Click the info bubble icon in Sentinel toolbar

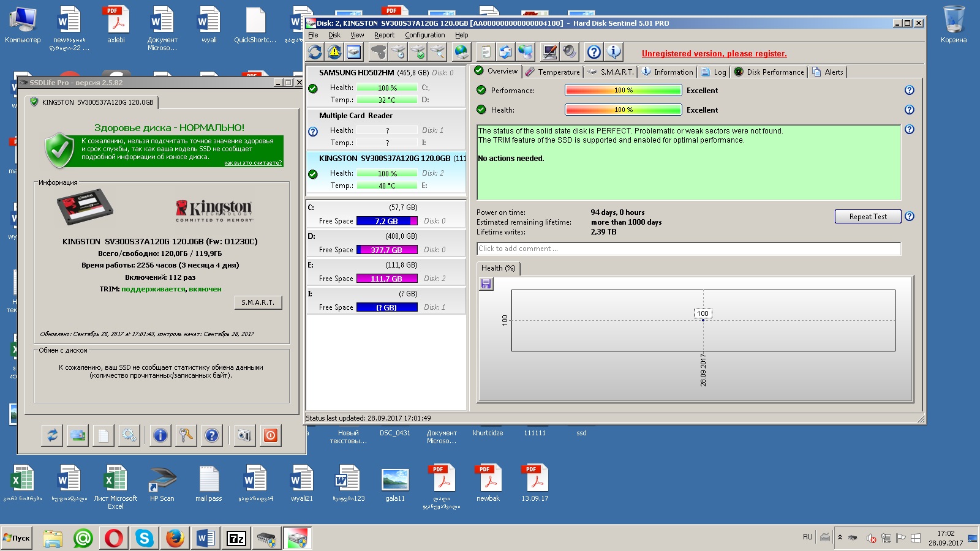point(614,52)
